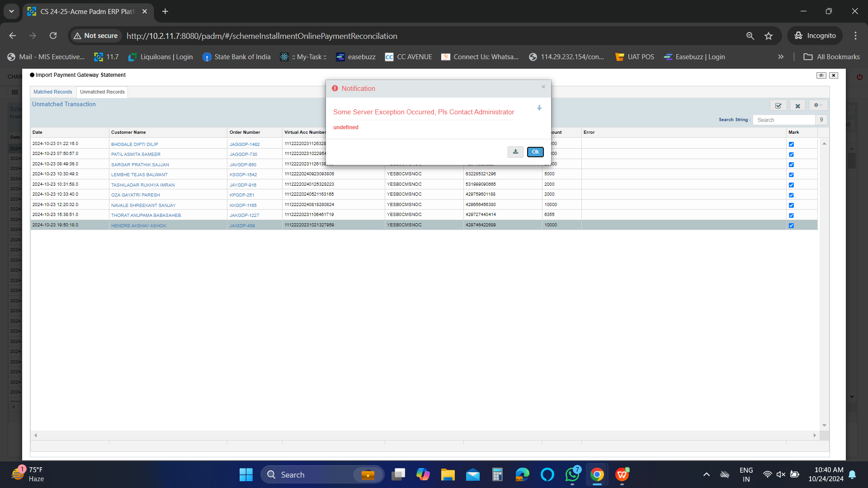This screenshot has width=868, height=488.
Task: Uncheck Mark for THORAT ANUPAMA BABASAHEB row
Action: click(791, 216)
